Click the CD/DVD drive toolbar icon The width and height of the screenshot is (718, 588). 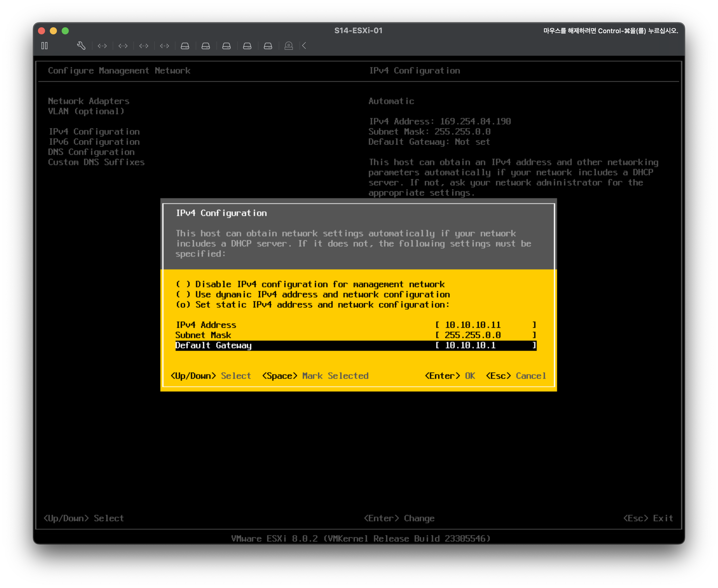tap(289, 46)
